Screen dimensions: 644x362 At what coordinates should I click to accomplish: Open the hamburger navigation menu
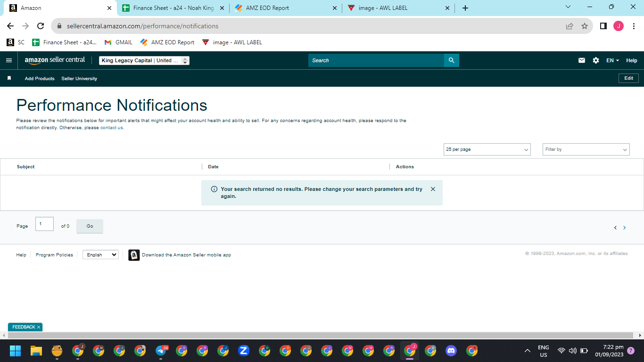coord(8,60)
